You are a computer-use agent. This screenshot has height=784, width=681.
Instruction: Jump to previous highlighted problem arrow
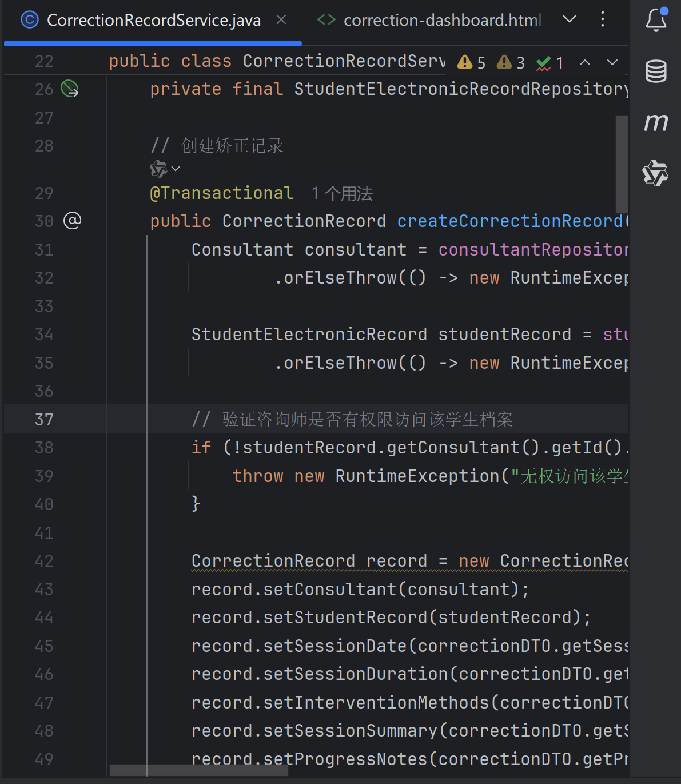point(584,62)
